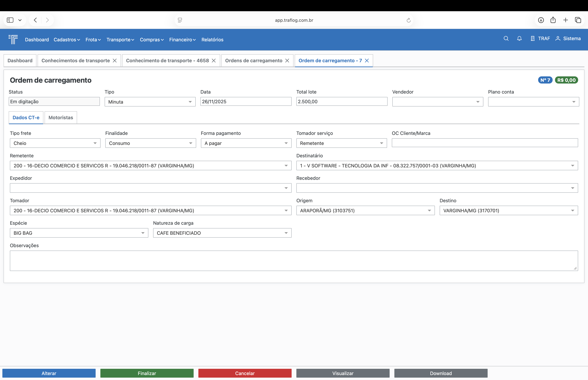588x380 pixels.
Task: Open the Financeiro menu
Action: pos(182,40)
